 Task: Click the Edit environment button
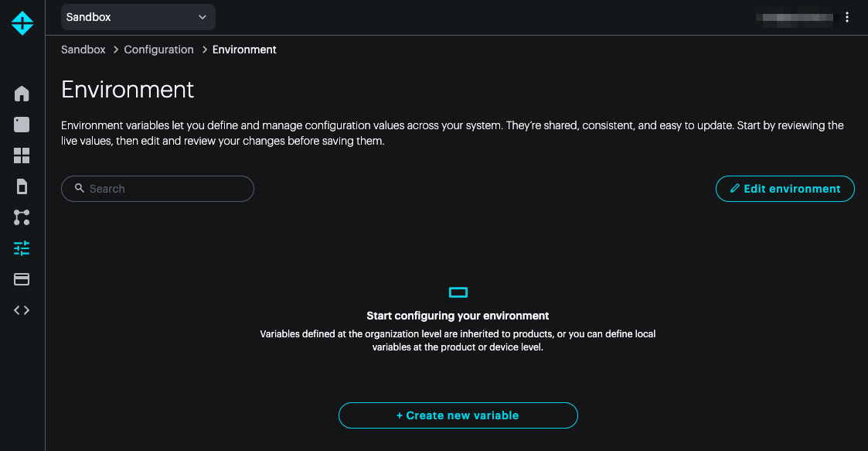[785, 189]
